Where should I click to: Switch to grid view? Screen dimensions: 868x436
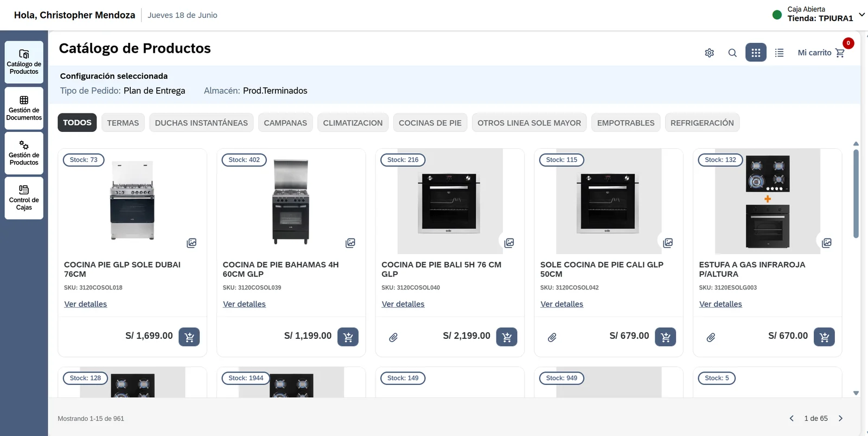[756, 53]
